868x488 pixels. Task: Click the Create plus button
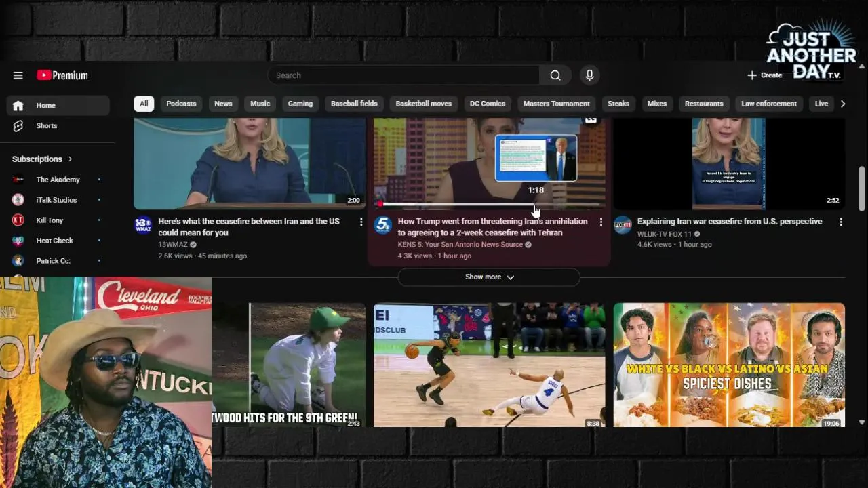click(x=765, y=75)
